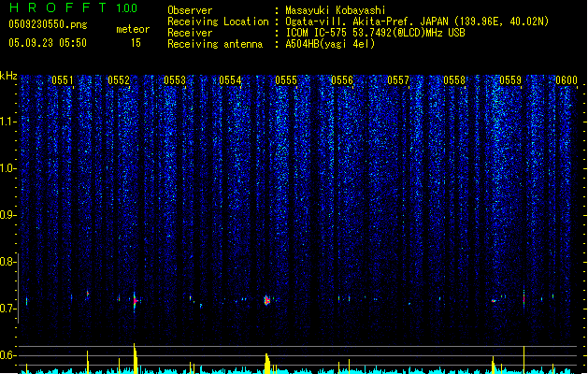Click the 0.6 frequency axis label
The image size is (588, 374).
tap(7, 355)
